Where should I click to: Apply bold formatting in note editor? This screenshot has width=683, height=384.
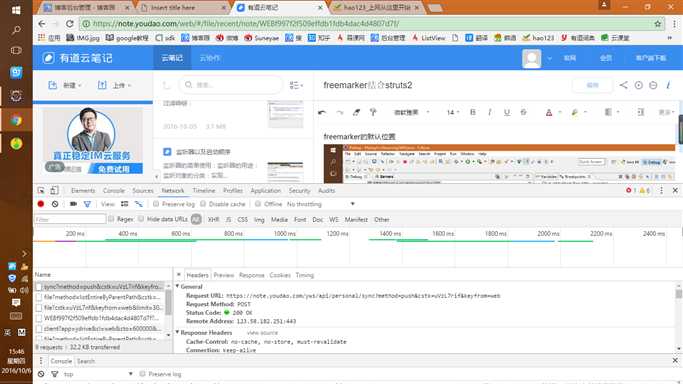point(473,112)
